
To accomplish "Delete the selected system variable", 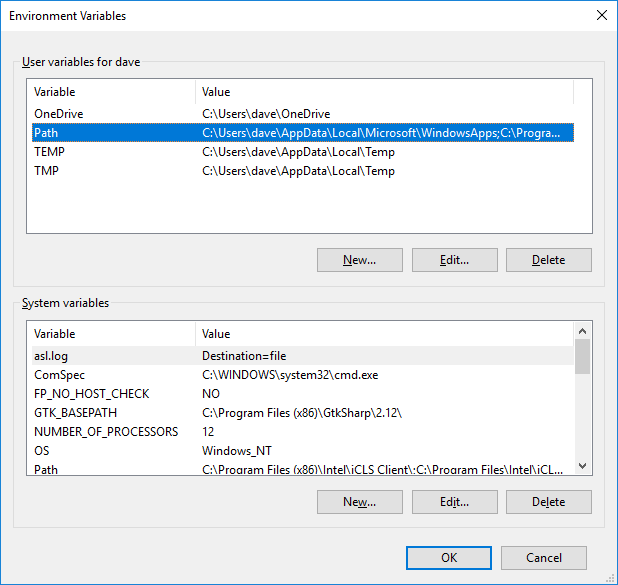I will pos(549,502).
